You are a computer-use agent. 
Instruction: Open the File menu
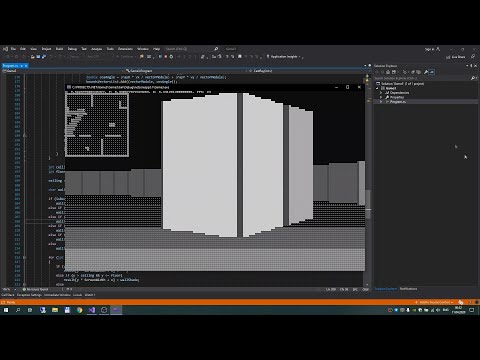pos(13,49)
